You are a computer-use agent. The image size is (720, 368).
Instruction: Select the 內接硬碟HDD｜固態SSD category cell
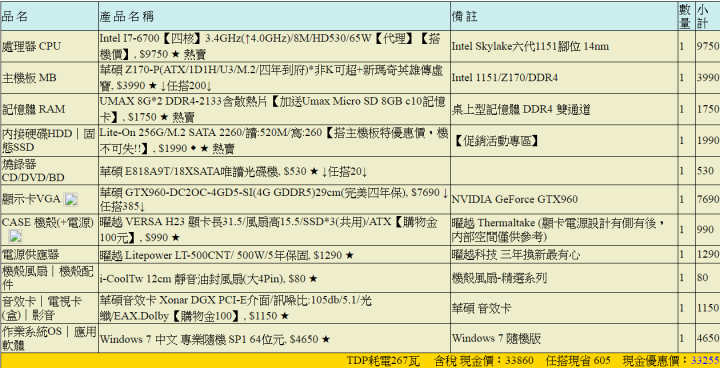(49, 140)
